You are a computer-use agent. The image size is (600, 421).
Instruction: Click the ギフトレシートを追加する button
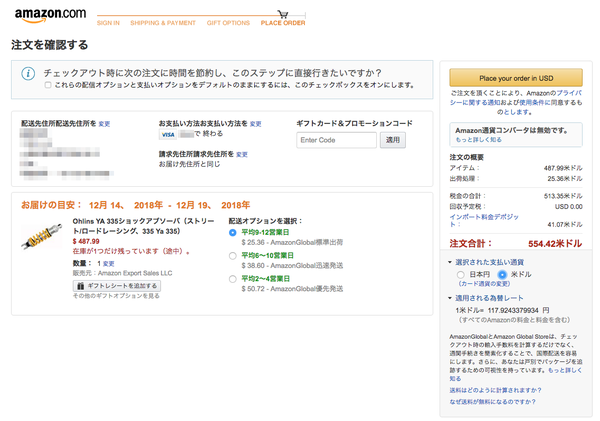click(117, 286)
